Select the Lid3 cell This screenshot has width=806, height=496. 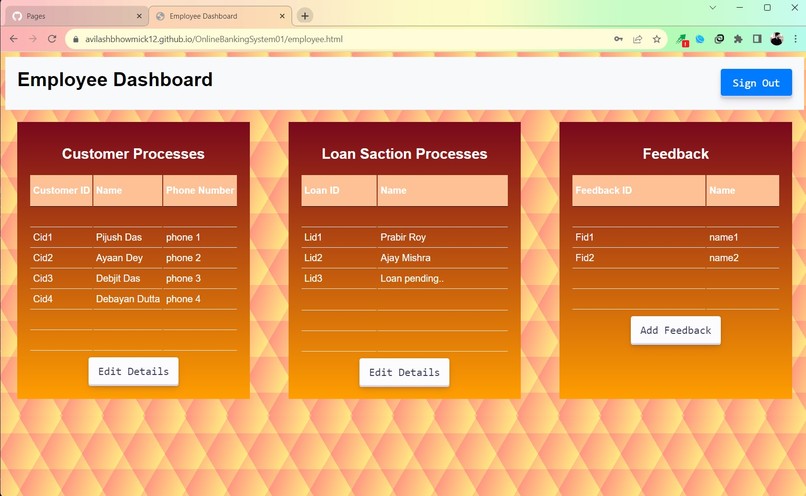click(339, 278)
